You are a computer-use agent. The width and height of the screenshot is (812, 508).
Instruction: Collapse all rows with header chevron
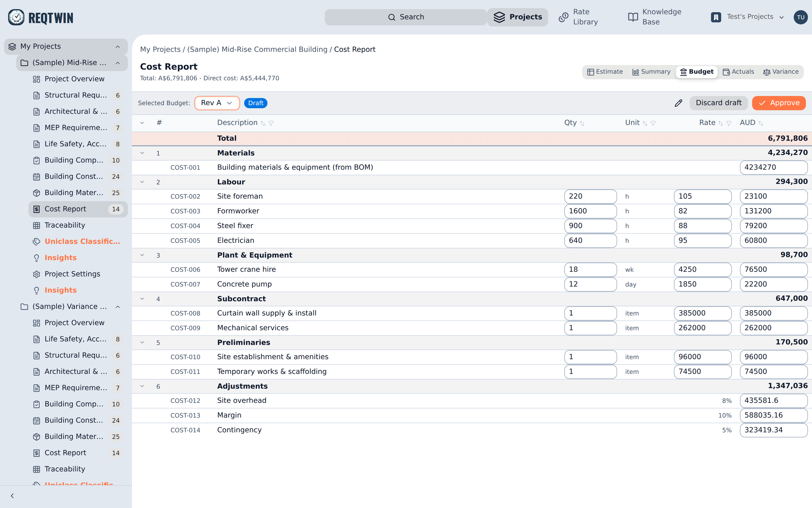coord(142,123)
